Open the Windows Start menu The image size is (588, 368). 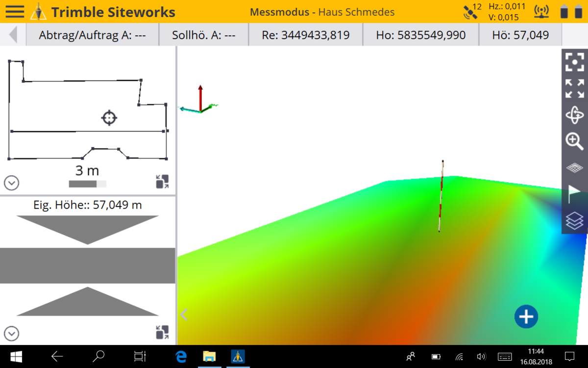point(16,357)
